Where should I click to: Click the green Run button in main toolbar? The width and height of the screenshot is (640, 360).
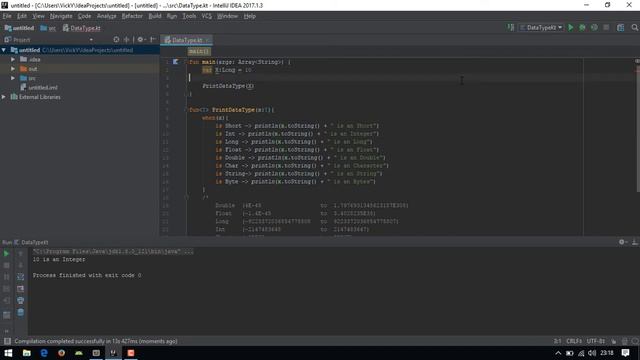(x=571, y=27)
